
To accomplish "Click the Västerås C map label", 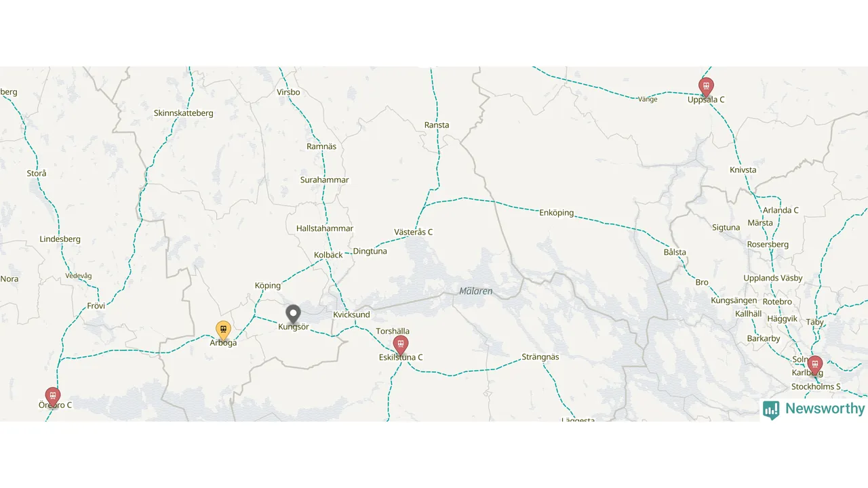I will click(x=413, y=232).
